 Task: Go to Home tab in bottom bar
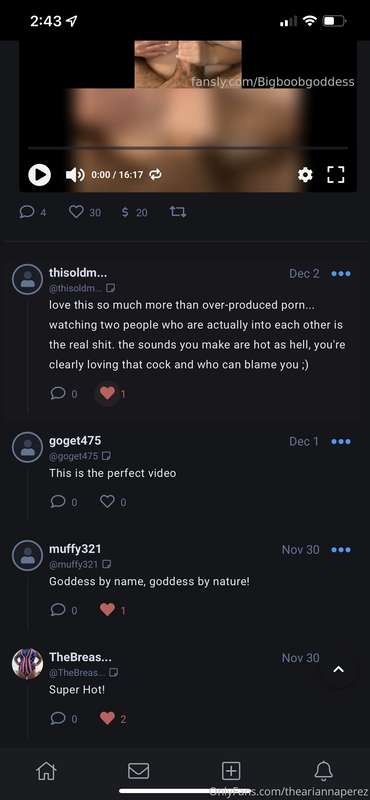(46, 770)
